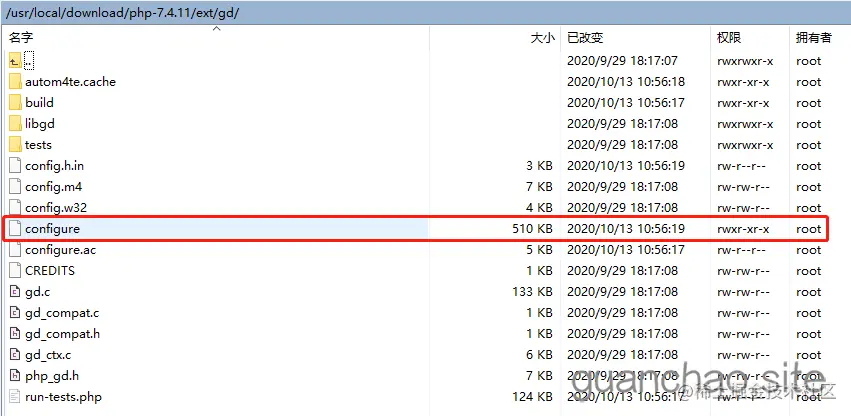Select the gd_compat.h file name
The image size is (851, 416).
tap(62, 333)
